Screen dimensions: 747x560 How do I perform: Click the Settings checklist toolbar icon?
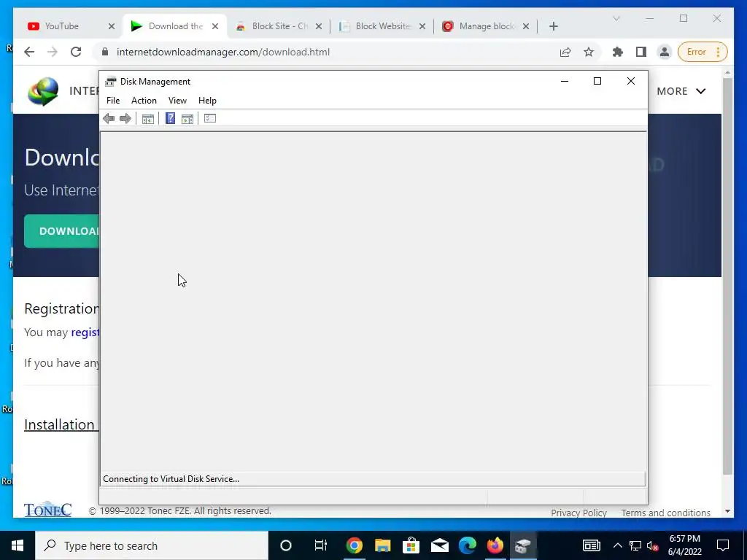[210, 118]
